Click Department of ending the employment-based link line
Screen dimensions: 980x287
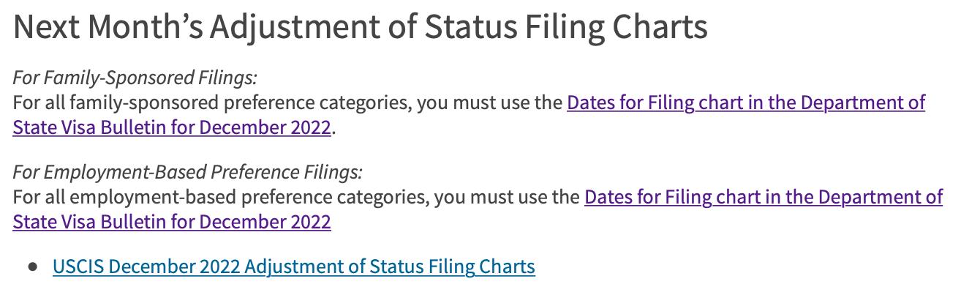881,198
